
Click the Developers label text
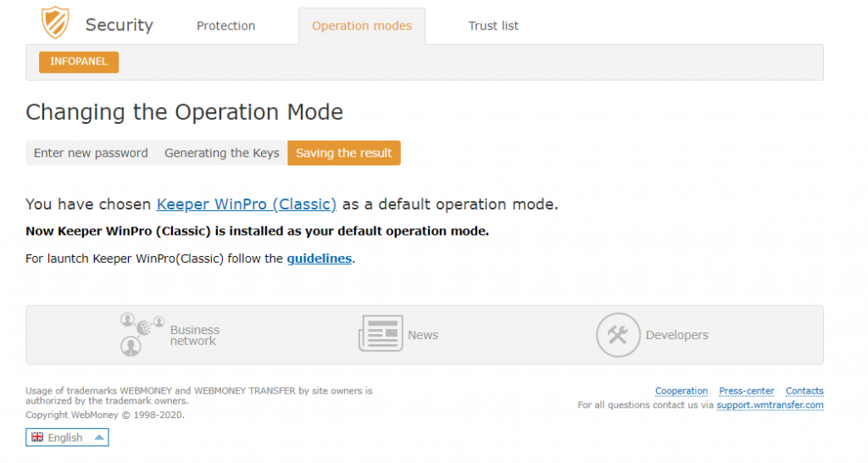point(677,335)
